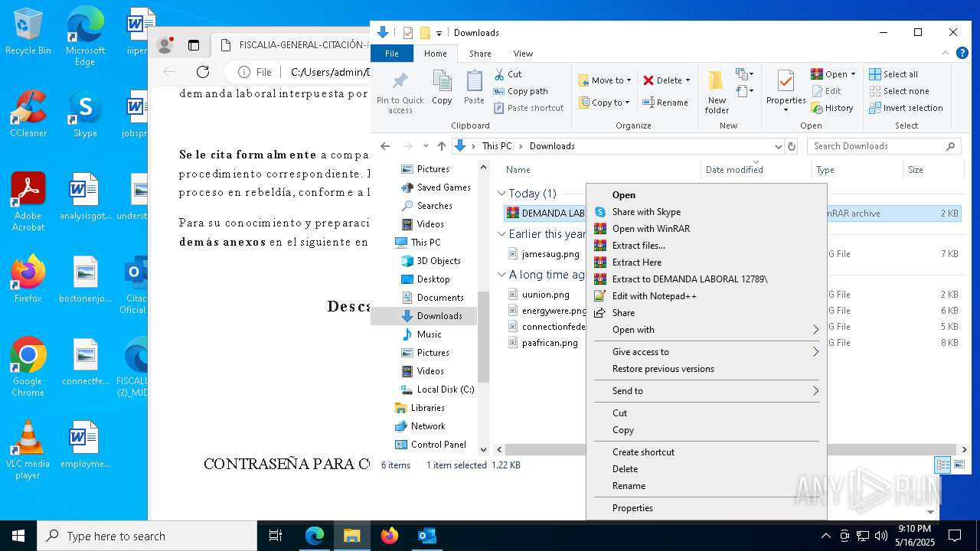Open the Move to dropdown
The width and height of the screenshot is (980, 551).
click(605, 80)
